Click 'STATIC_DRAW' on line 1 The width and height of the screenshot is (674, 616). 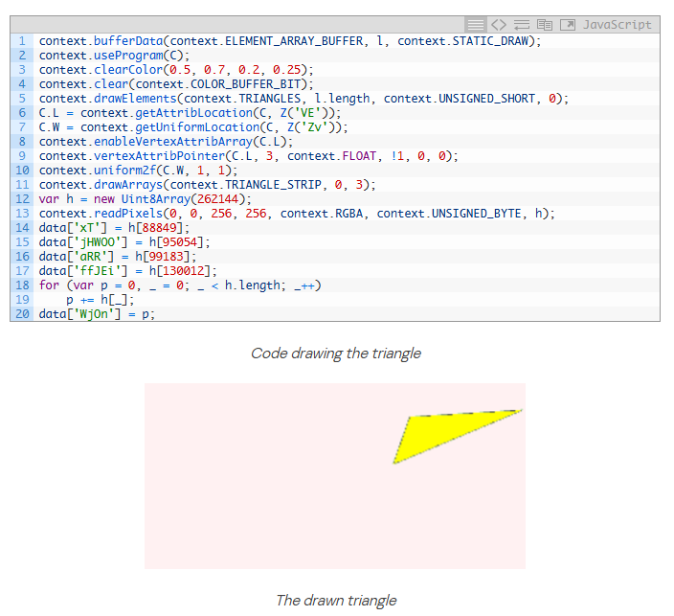pos(490,41)
